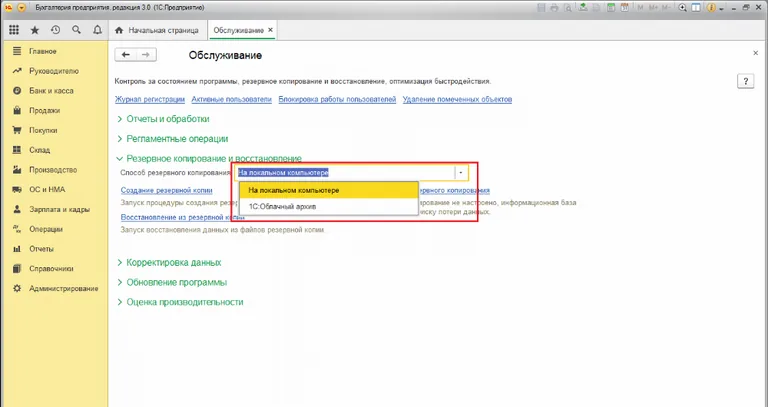Click the Главное section icon in sidebar
This screenshot has width=768, height=407.
[17, 51]
